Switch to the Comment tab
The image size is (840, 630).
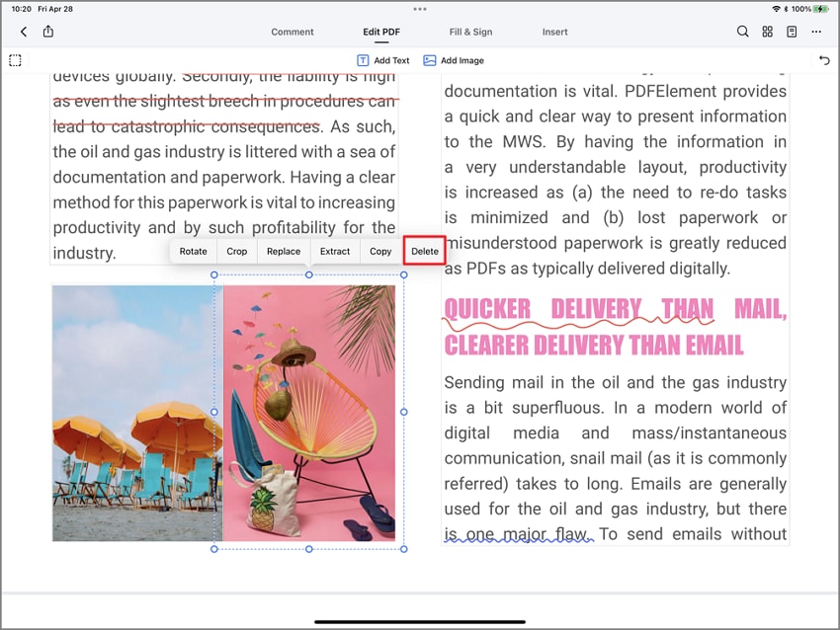292,32
